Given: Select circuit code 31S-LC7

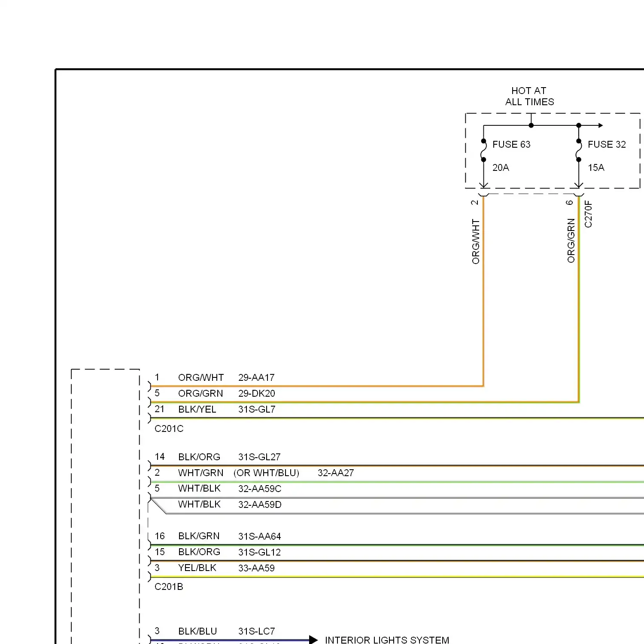Looking at the screenshot, I should 256,631.
